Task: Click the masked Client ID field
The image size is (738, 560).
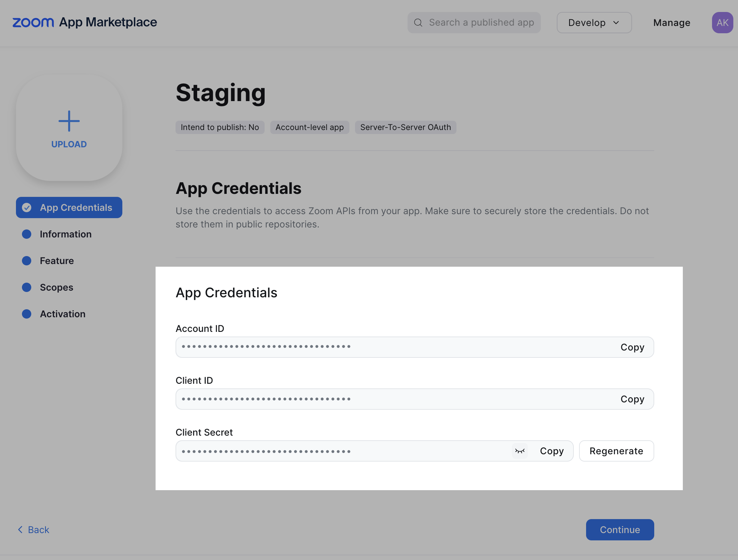Action: 415,399
